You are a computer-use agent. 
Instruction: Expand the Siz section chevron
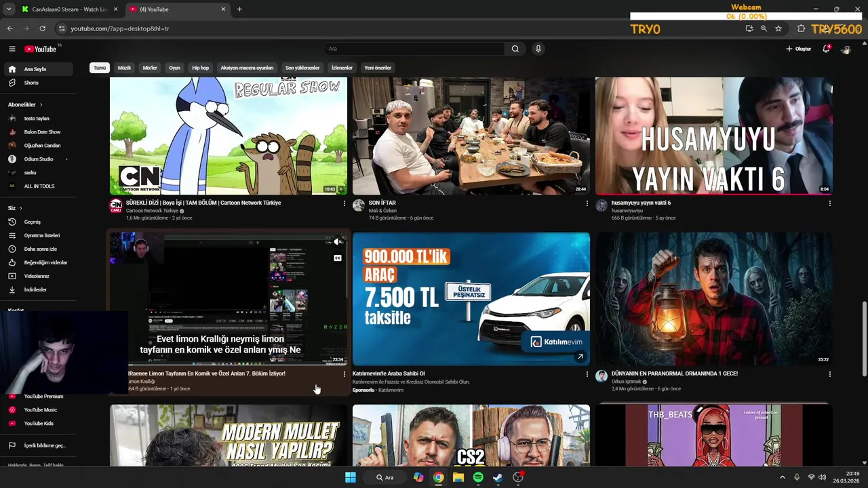click(x=20, y=208)
